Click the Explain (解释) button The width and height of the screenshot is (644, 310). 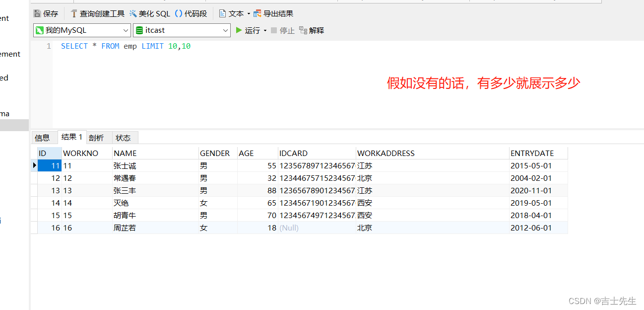pyautogui.click(x=312, y=30)
